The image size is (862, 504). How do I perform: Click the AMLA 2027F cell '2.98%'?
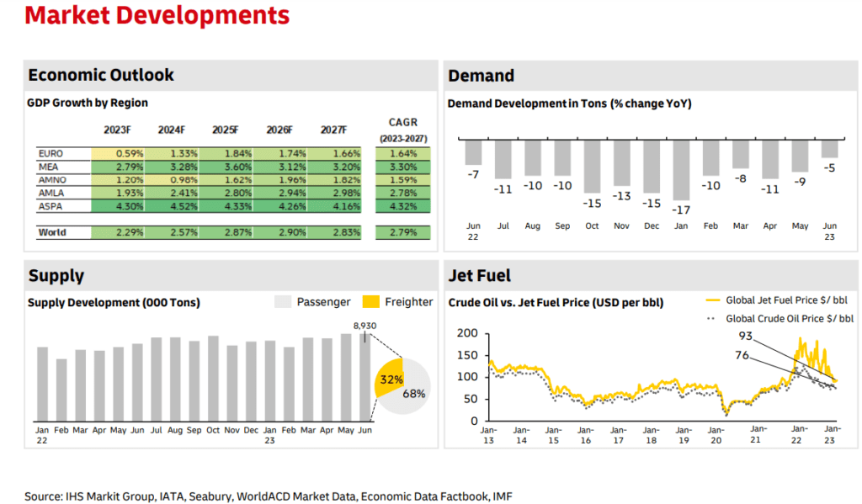pyautogui.click(x=334, y=193)
